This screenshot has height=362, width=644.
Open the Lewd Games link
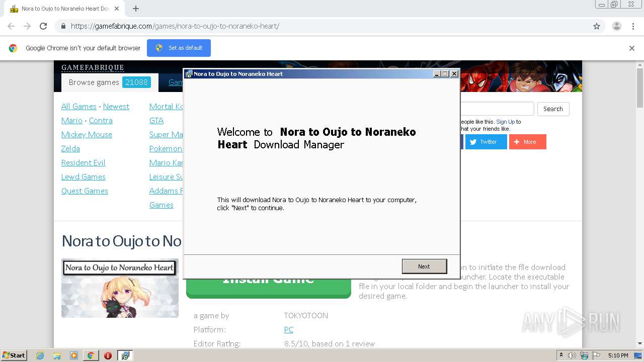pos(84,177)
